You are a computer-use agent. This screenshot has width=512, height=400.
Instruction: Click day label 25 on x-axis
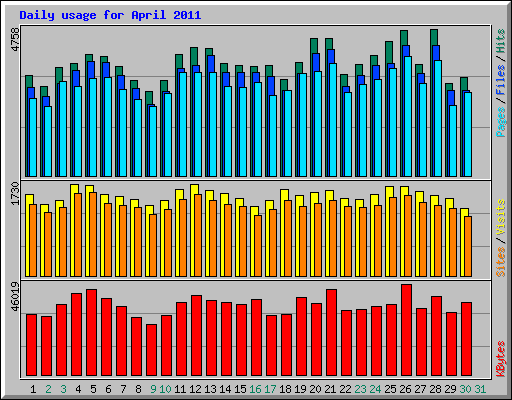pos(390,389)
